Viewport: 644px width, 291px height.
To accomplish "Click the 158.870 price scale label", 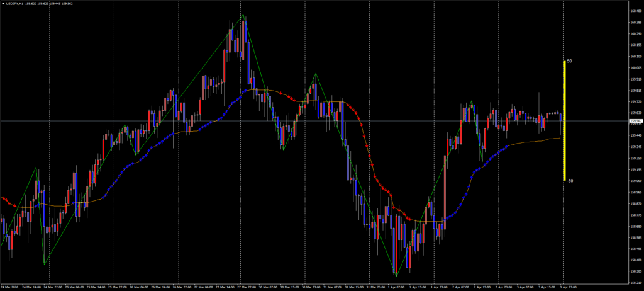I will tap(635, 203).
